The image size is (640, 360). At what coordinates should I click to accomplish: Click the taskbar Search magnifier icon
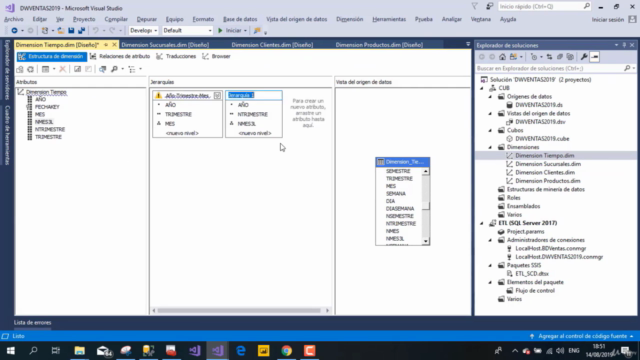tap(33, 351)
